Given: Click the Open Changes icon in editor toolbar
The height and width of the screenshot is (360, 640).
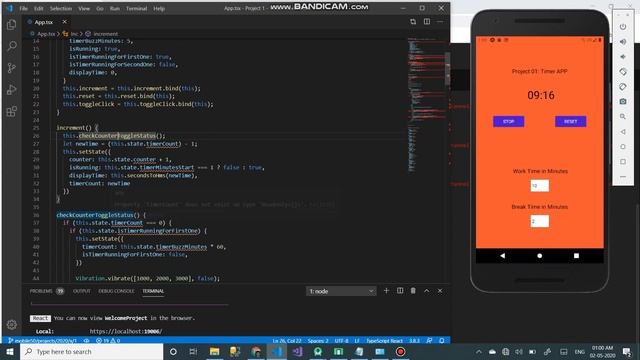Looking at the screenshot, I should (x=413, y=22).
